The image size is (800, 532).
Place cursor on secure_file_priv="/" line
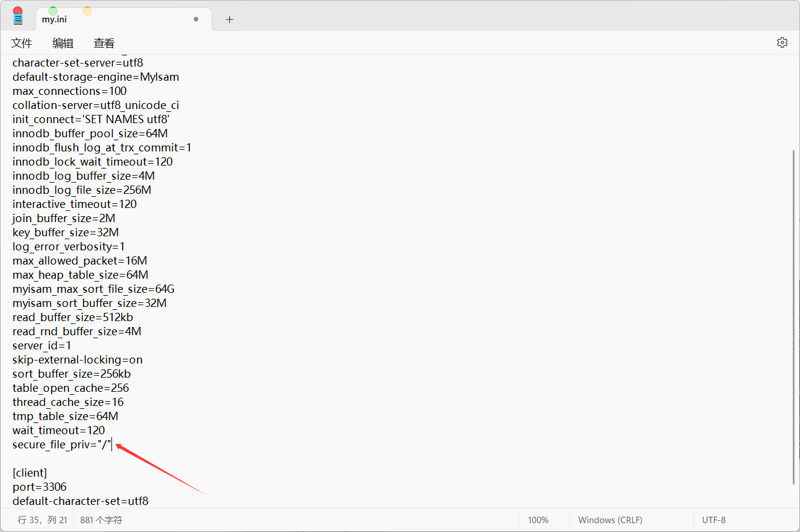(x=62, y=445)
